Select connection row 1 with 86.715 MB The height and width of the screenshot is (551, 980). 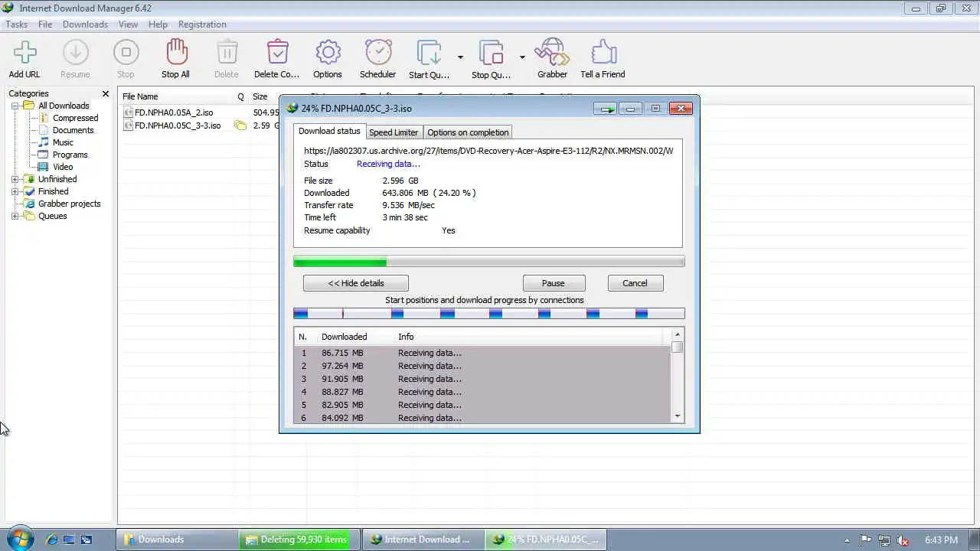[482, 353]
